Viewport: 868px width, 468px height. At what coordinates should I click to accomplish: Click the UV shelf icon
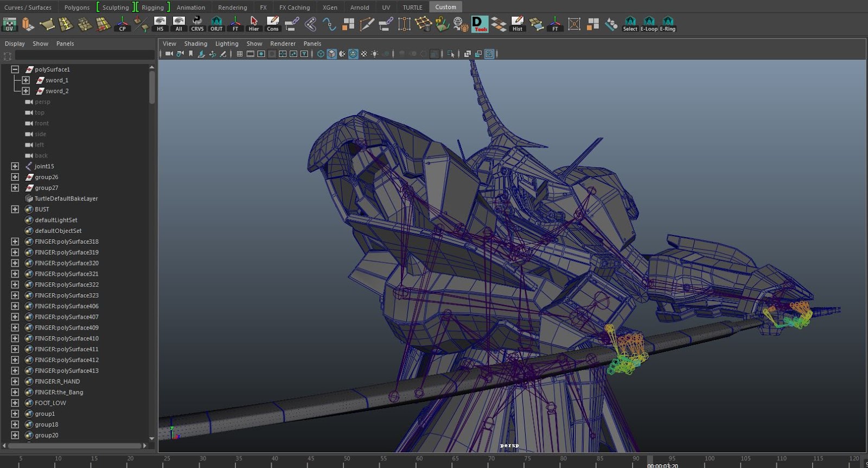click(10, 24)
